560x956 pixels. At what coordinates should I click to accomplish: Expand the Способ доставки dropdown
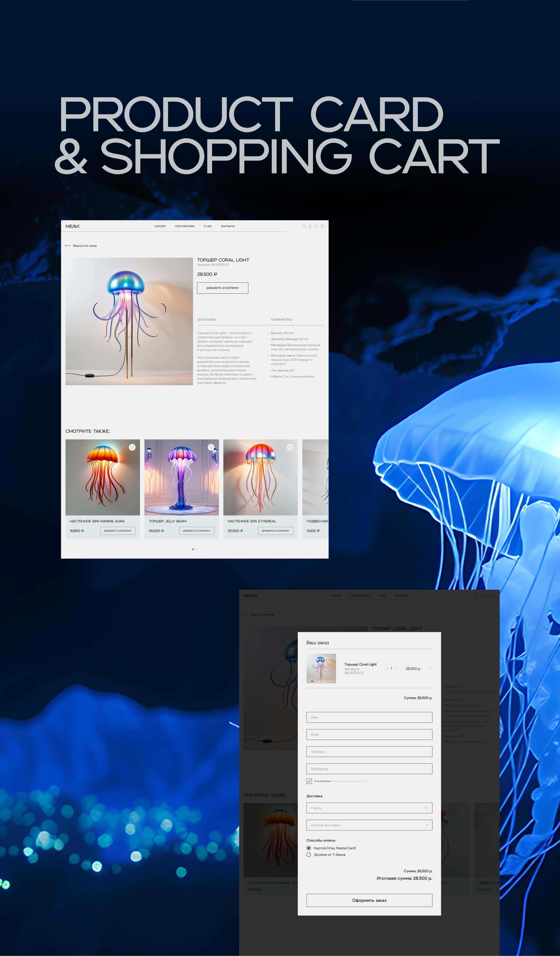click(369, 825)
